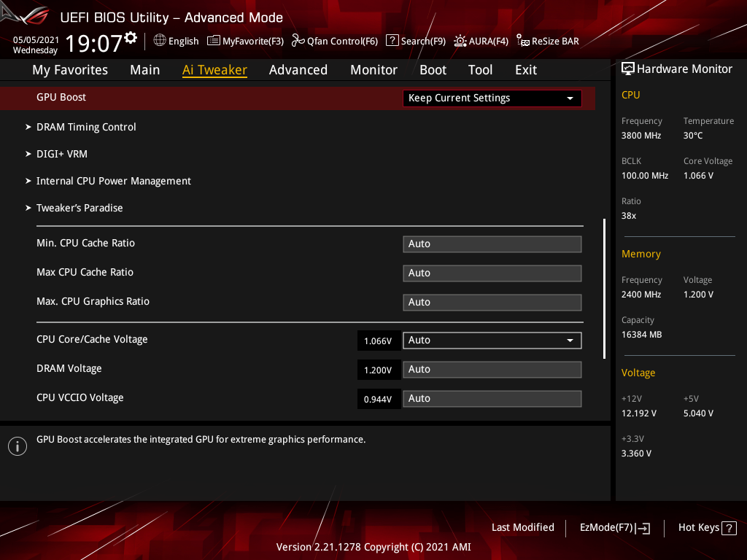Open the Monitor tab
The width and height of the screenshot is (747, 560).
click(x=373, y=70)
